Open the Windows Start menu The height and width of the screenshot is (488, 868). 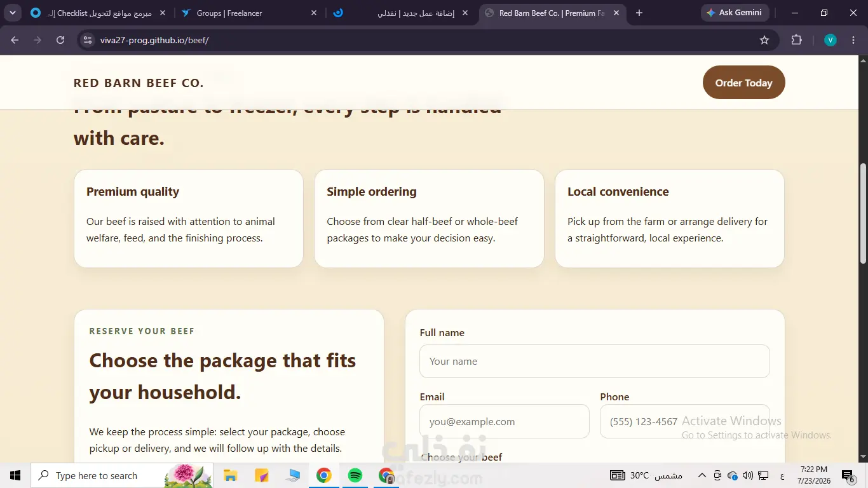coord(15,475)
